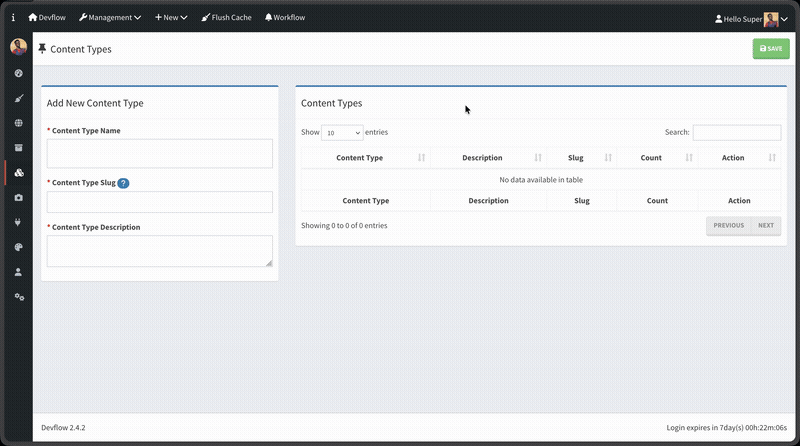800x446 pixels.
Task: Open Workflow notifications
Action: pyautogui.click(x=285, y=17)
